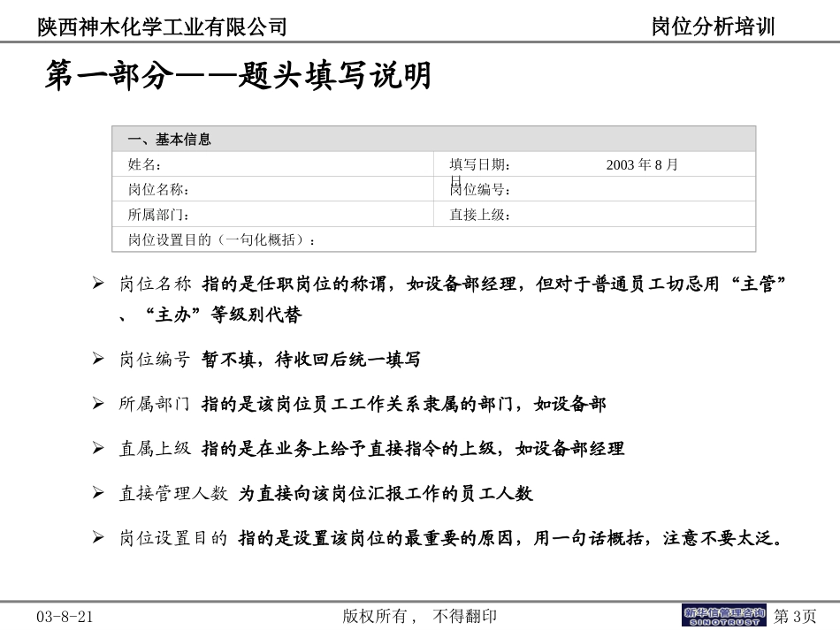Click the text 指的是设置该岗位的最重要的原因
Viewport: 840px width, 630px height.
[x=376, y=538]
